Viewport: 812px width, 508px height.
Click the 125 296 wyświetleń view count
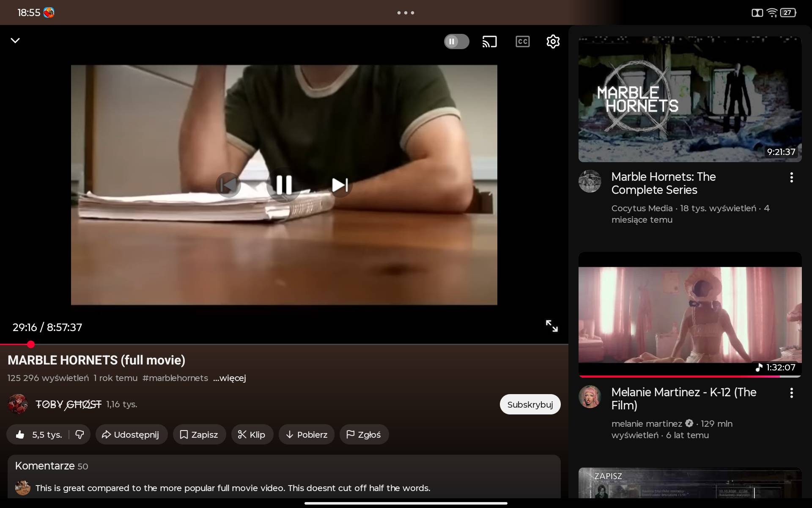[48, 378]
